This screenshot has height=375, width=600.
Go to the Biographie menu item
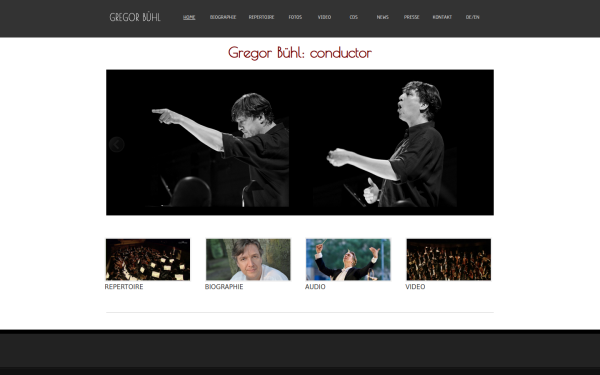click(x=223, y=17)
